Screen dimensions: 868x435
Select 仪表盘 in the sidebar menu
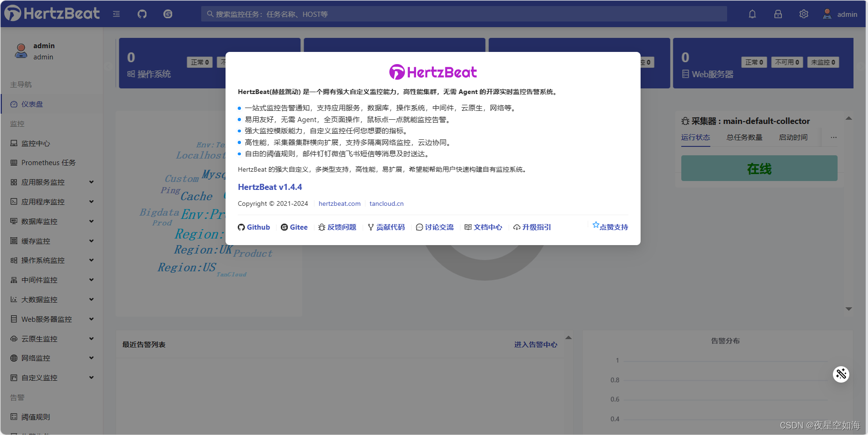33,104
